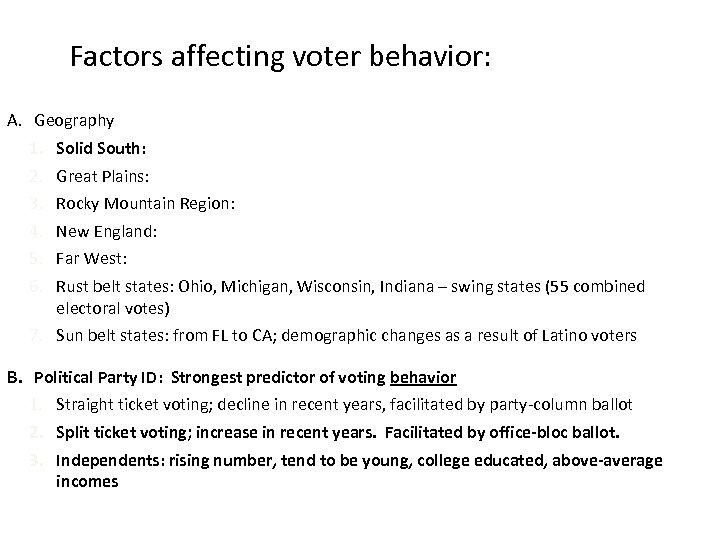Select the 'A. Geography' heading
720x540 pixels.
click(73, 121)
